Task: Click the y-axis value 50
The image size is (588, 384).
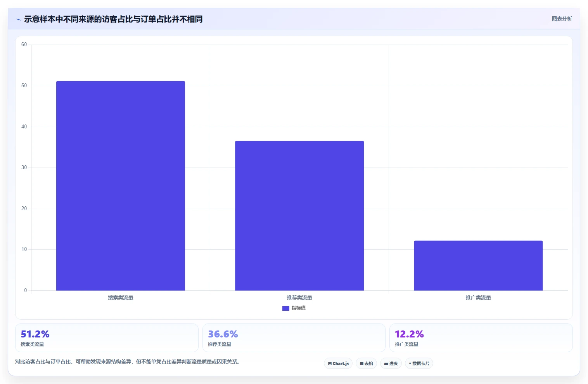Action: click(24, 86)
